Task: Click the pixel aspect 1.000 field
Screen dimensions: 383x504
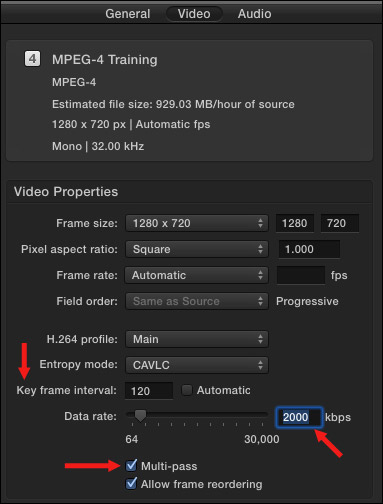Action: click(x=309, y=249)
